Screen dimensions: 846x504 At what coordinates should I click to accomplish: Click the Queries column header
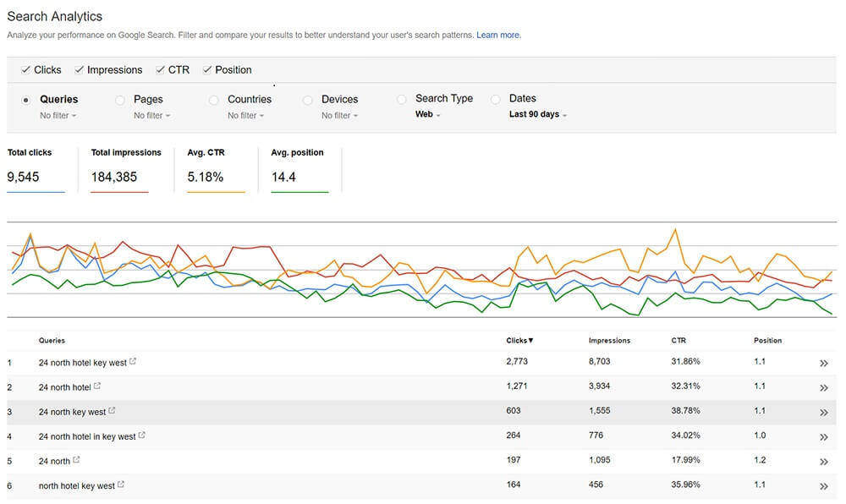pos(52,340)
